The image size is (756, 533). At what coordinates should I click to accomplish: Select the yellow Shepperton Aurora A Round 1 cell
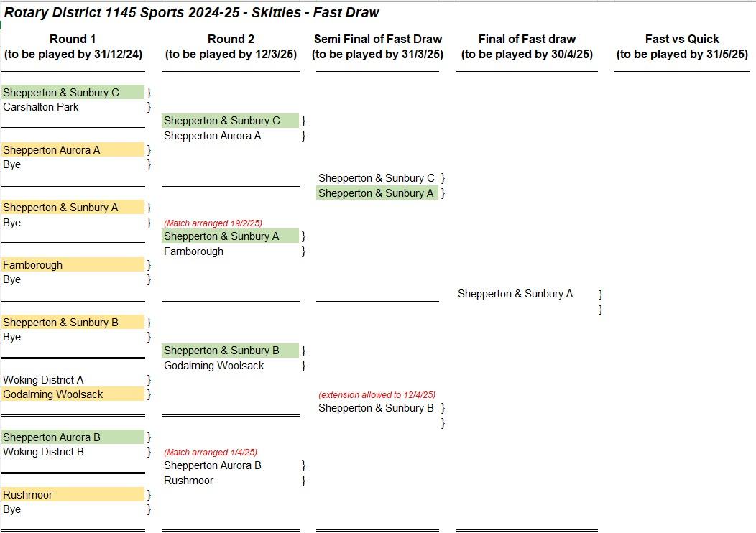tap(73, 150)
